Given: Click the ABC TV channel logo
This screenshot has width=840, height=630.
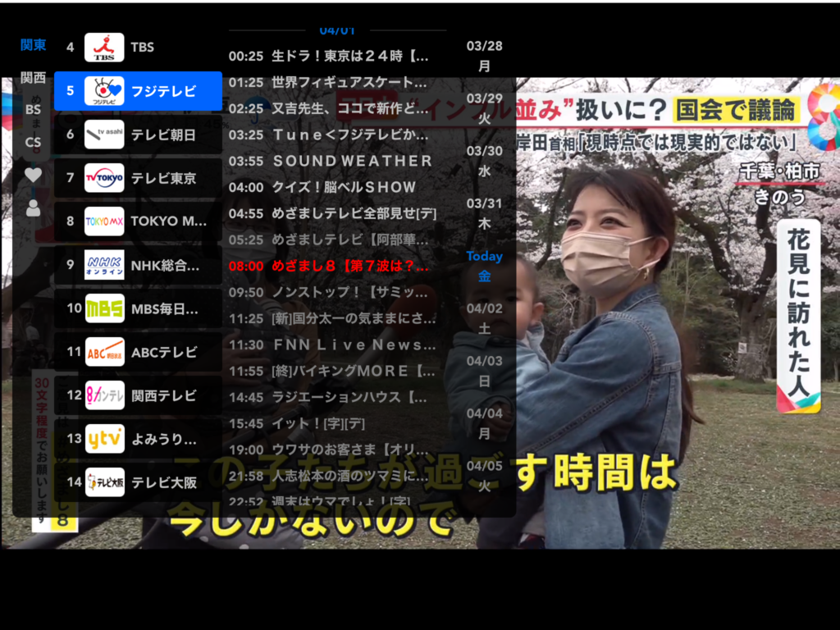Looking at the screenshot, I should [104, 352].
